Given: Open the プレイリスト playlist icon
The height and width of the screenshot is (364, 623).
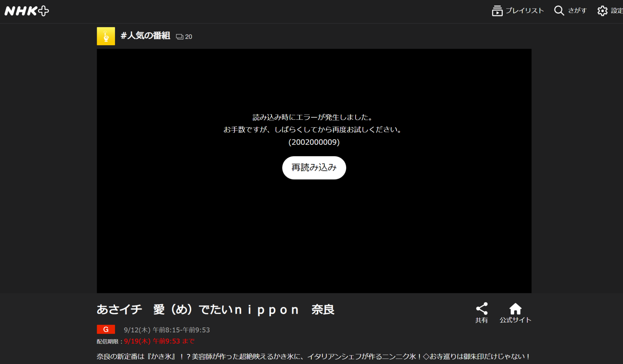Looking at the screenshot, I should pyautogui.click(x=497, y=10).
